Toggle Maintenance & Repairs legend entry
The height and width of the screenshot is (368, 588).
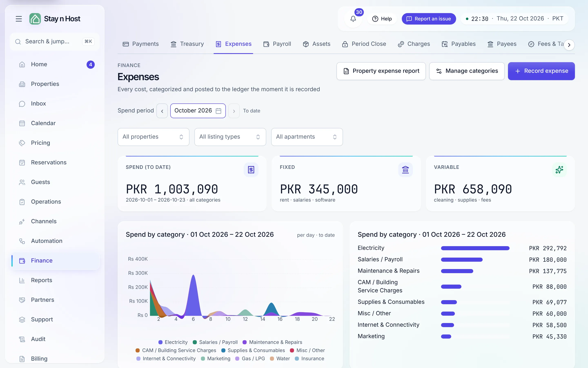[272, 342]
